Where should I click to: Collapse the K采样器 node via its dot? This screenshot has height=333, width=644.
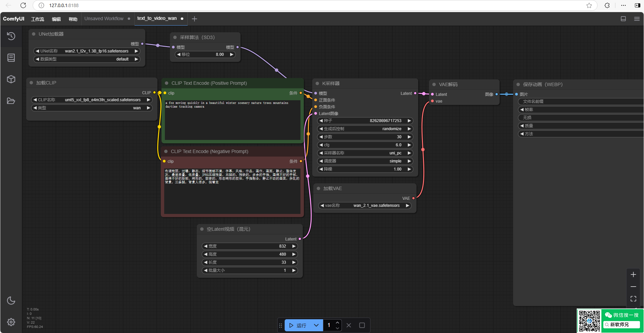point(317,83)
